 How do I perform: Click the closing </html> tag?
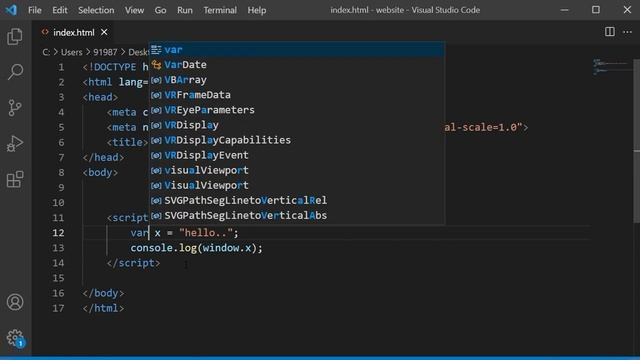[103, 308]
